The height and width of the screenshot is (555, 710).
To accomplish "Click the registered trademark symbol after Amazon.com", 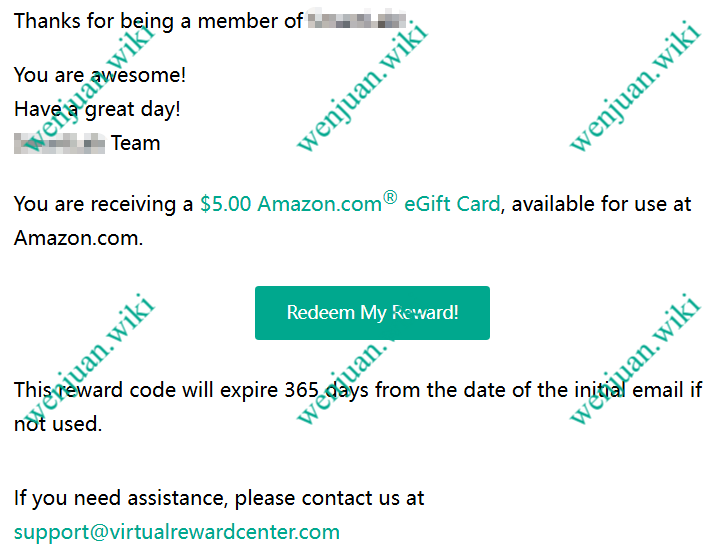I will (390, 197).
